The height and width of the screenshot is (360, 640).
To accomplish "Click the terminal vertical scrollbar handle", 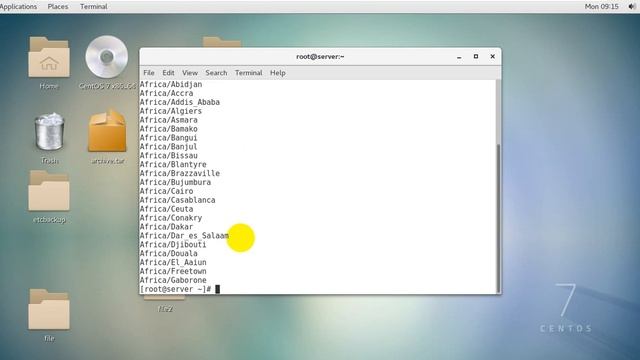I will 498,218.
